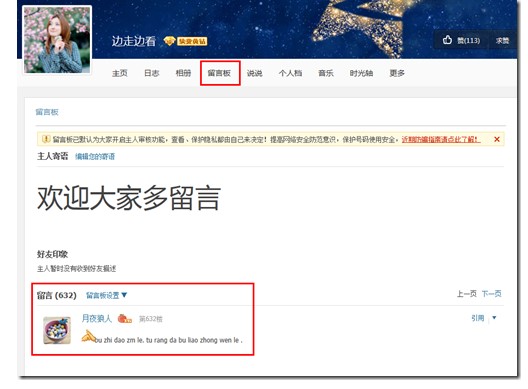The width and height of the screenshot is (528, 389).
Task: Click the 引用 quote link
Action: point(478,318)
